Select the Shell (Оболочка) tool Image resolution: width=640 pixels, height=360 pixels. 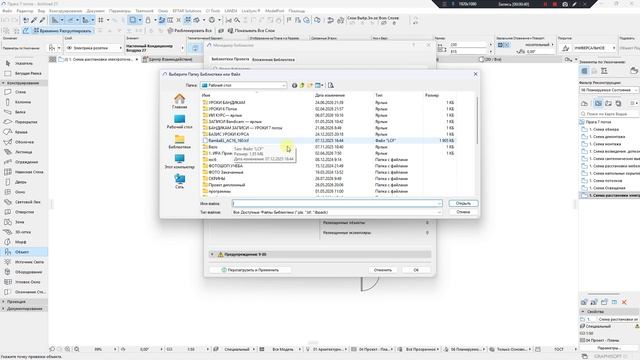pyautogui.click(x=24, y=142)
